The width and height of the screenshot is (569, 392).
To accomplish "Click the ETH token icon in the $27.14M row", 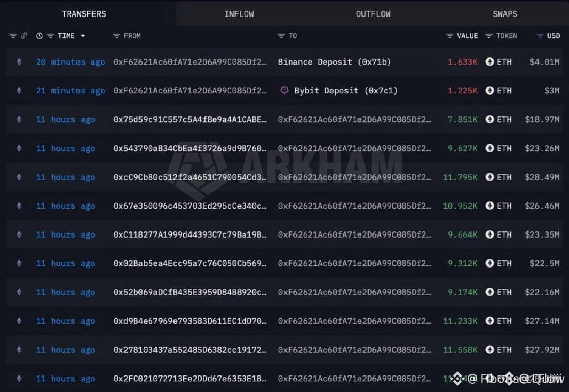I will [489, 321].
